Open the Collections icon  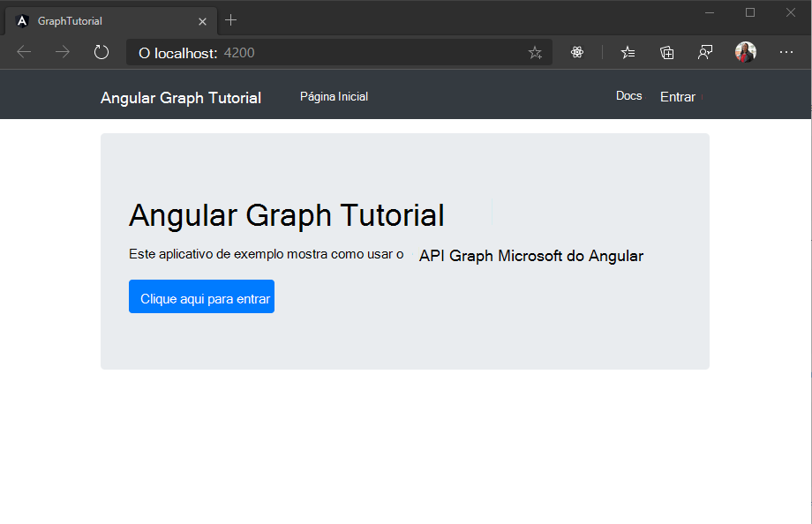[667, 52]
